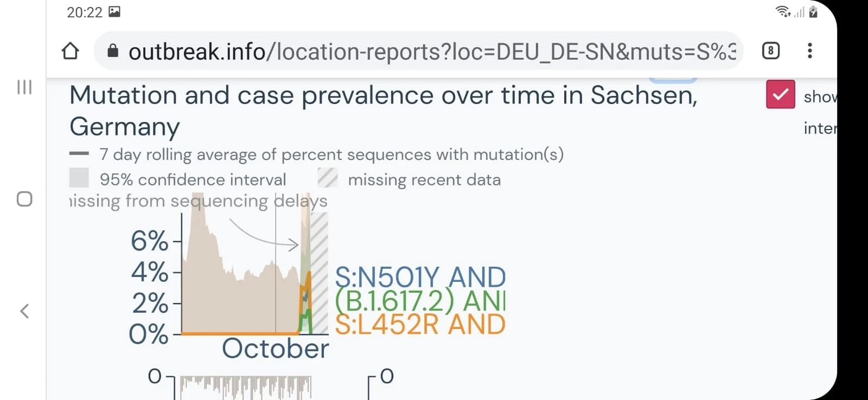The height and width of the screenshot is (400, 868).
Task: Click the October label on the chart axis
Action: point(275,349)
